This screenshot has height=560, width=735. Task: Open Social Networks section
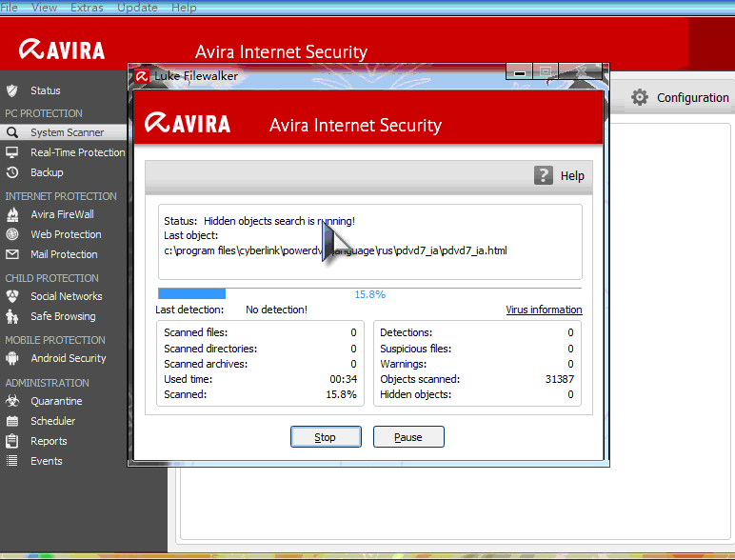point(67,296)
